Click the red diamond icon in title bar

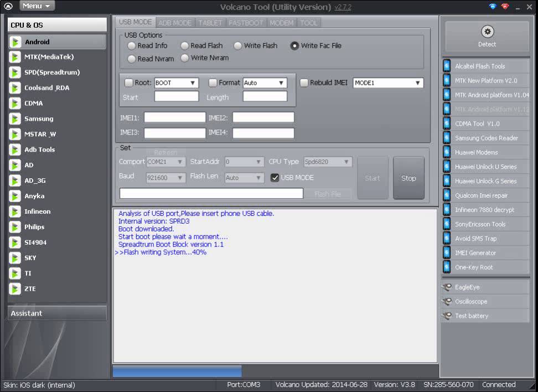click(505, 6)
